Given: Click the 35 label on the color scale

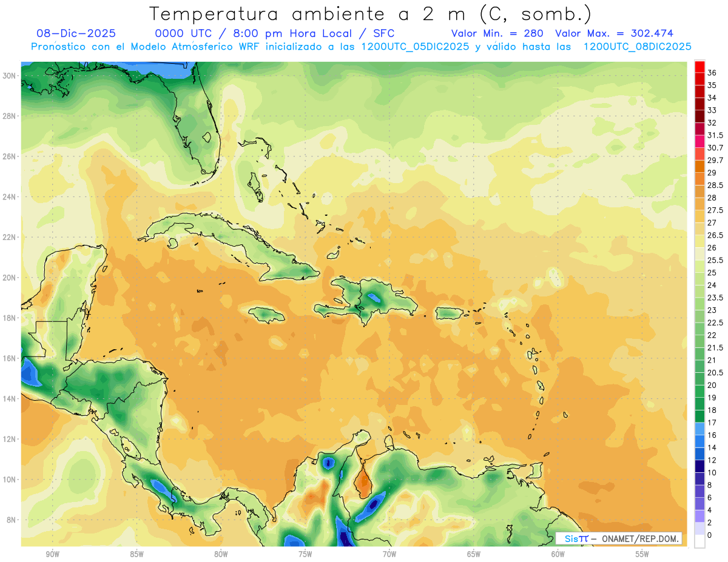Looking at the screenshot, I should pyautogui.click(x=712, y=85).
